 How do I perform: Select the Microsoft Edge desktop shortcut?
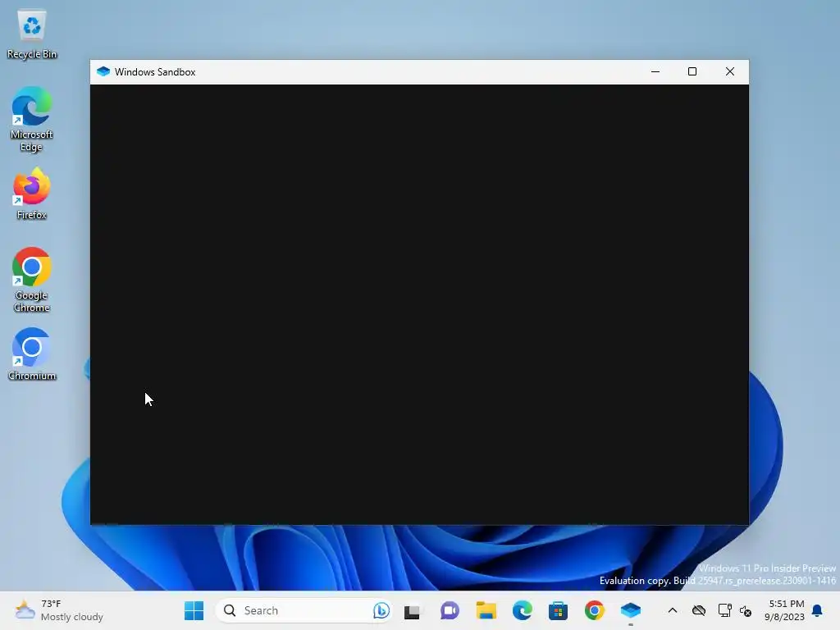coord(32,119)
